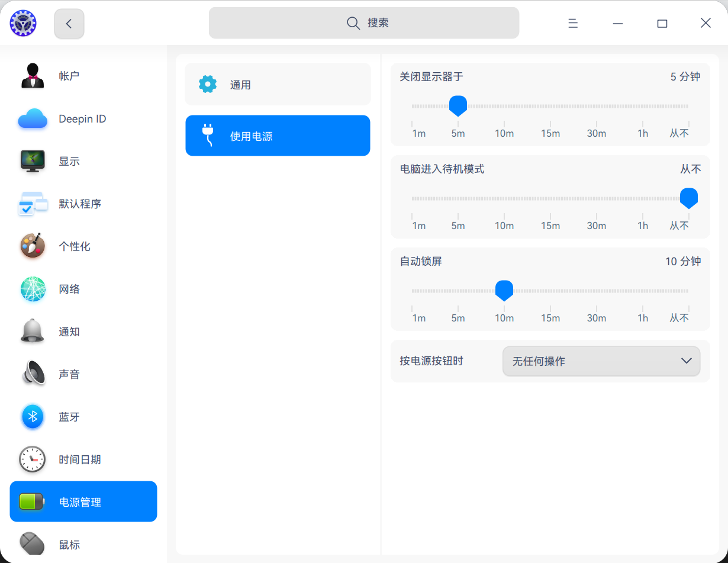Screen dimensions: 728x563
Task: Open the power plug 使用电源 section
Action: point(278,135)
